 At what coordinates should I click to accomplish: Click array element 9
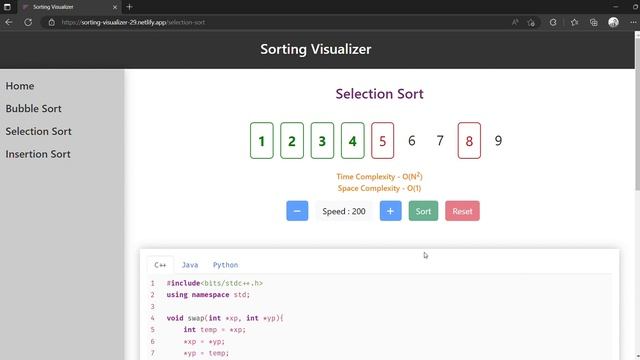tap(498, 141)
